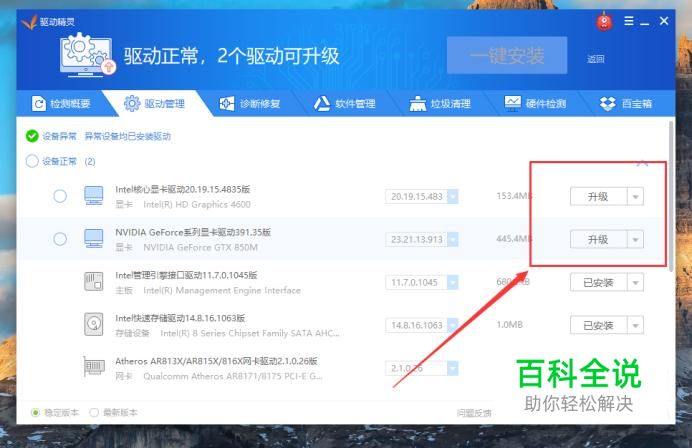Screen dimensions: 692x448
Task: Click the 硬件检测 chart icon
Action: (x=513, y=103)
